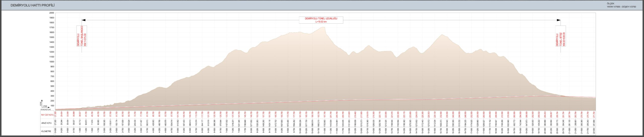The image size is (644, 137).
Task: Click the highest terrain peak on the profile
Action: click(323, 27)
